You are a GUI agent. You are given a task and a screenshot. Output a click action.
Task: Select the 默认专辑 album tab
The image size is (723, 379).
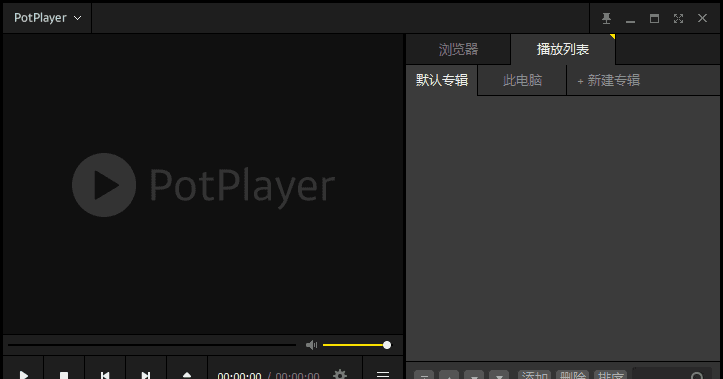pyautogui.click(x=442, y=80)
